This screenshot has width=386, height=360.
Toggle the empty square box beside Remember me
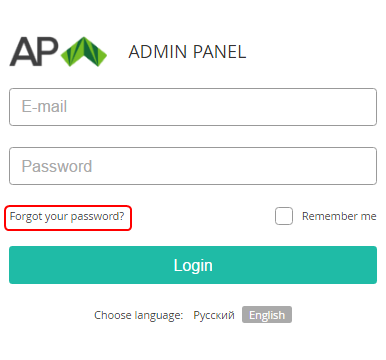click(x=284, y=216)
